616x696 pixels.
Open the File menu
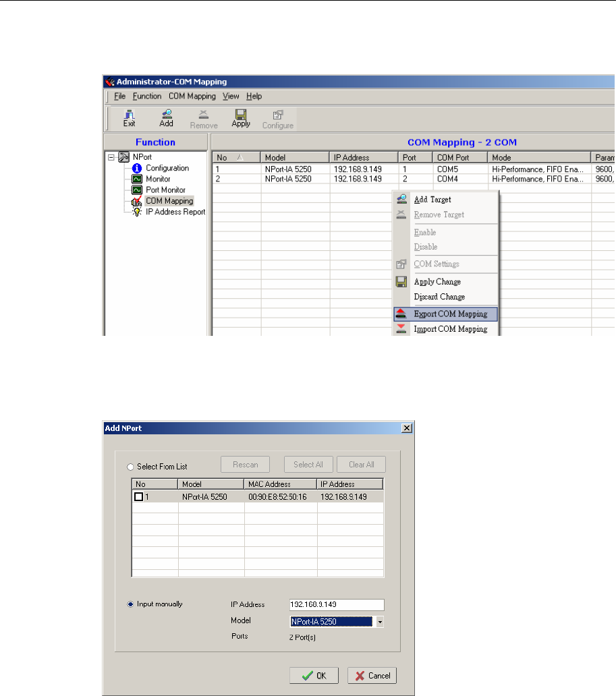(x=120, y=96)
